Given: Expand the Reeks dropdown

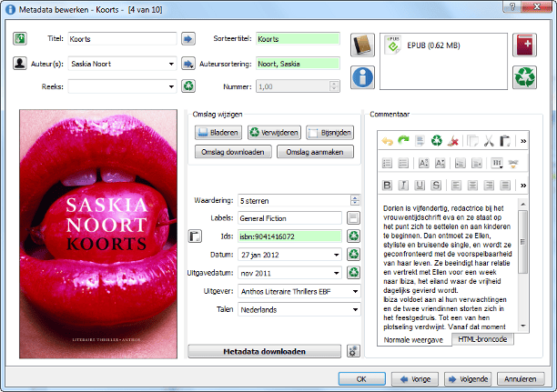Looking at the screenshot, I should (x=171, y=86).
